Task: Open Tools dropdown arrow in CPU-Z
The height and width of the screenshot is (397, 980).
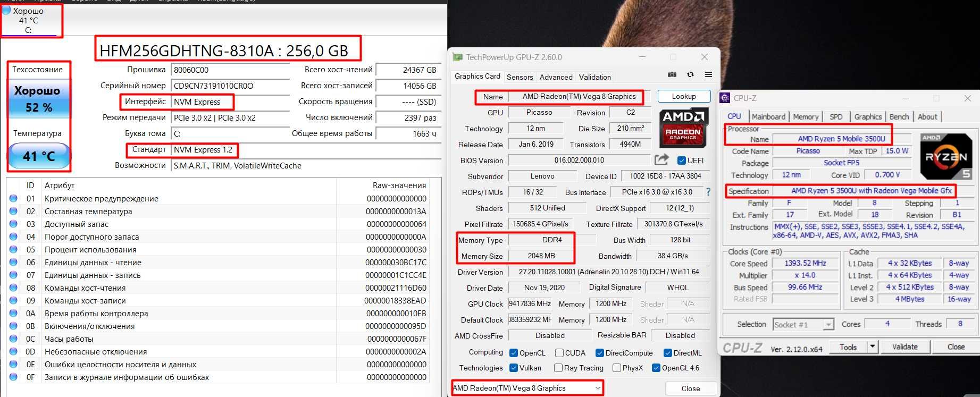Action: [872, 347]
